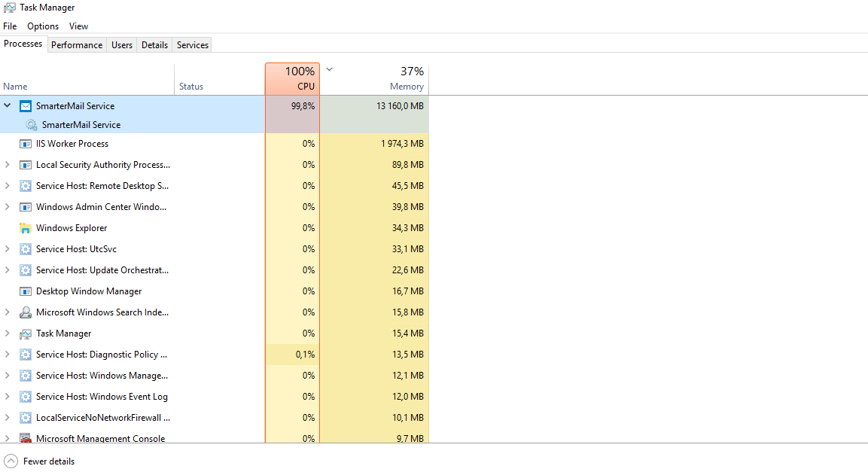Click the SmarterMail Service envelope icon
The width and height of the screenshot is (868, 475).
[x=26, y=106]
